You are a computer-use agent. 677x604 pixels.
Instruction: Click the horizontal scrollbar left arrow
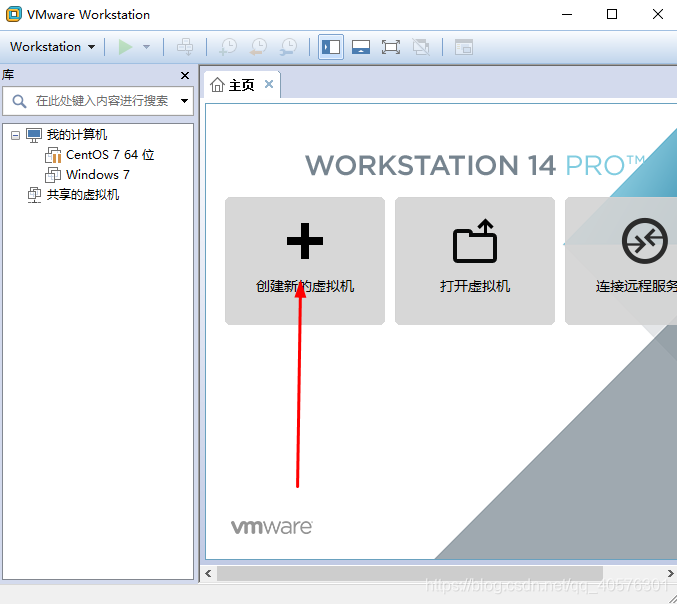click(x=209, y=573)
